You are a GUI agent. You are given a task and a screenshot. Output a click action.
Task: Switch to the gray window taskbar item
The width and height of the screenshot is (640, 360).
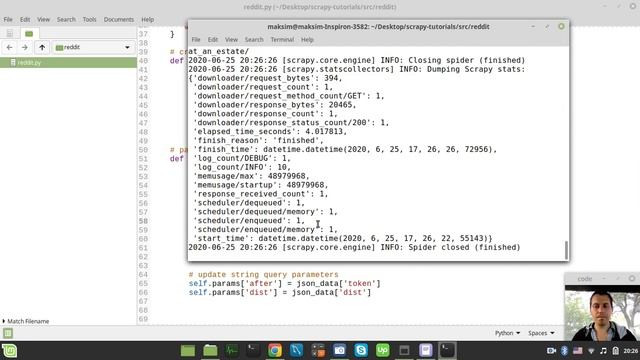404,350
